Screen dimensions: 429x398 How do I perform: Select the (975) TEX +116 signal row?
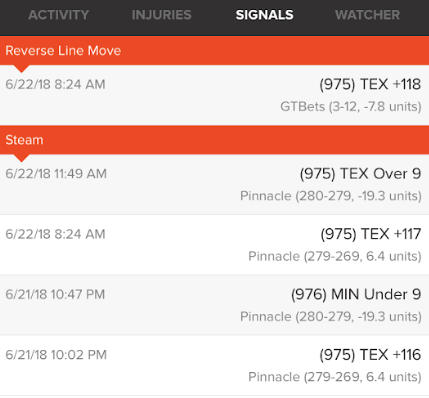pyautogui.click(x=214, y=366)
